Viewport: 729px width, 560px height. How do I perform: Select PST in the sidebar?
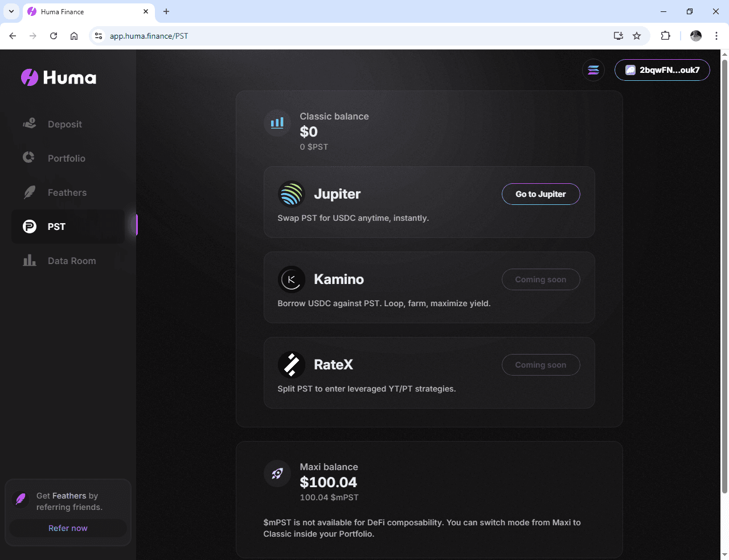point(68,227)
